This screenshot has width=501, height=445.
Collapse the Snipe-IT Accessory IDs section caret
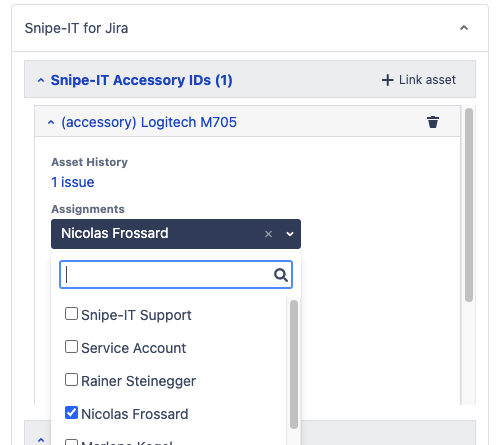pyautogui.click(x=41, y=80)
